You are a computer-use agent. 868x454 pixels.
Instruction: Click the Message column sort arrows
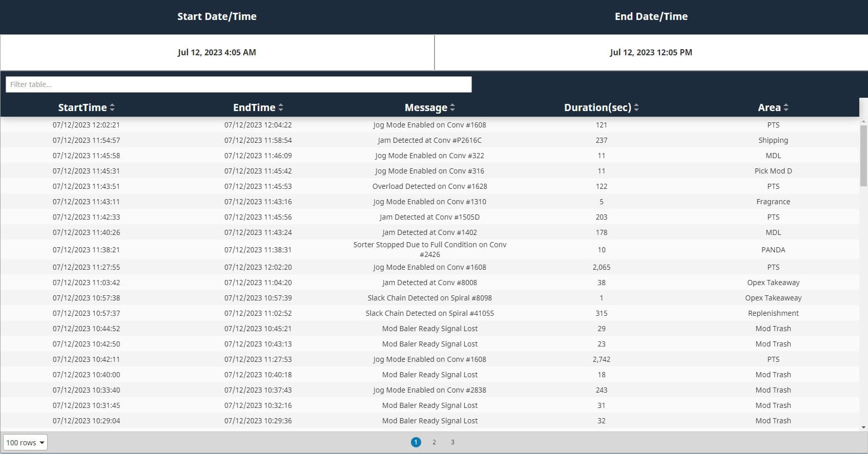(452, 107)
